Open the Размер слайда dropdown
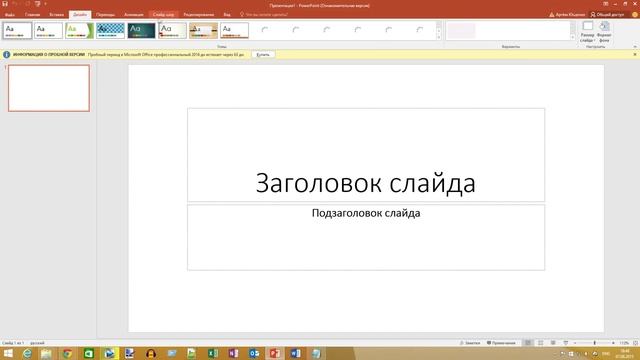Image resolution: width=640 pixels, height=360 pixels. point(587,32)
